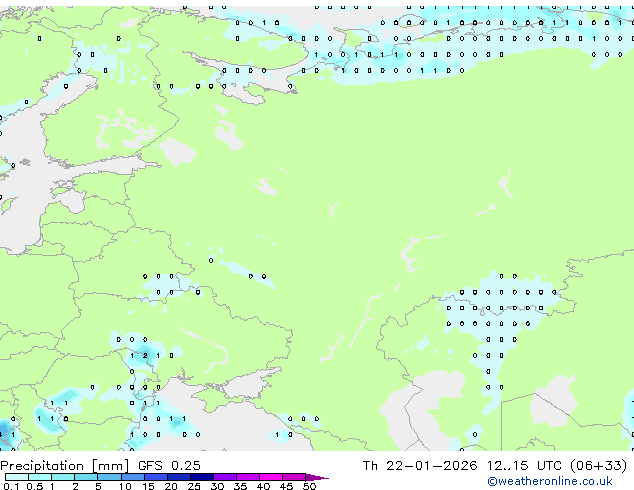Click the (06+33) forecast run label
The image size is (634, 490).
(x=598, y=466)
